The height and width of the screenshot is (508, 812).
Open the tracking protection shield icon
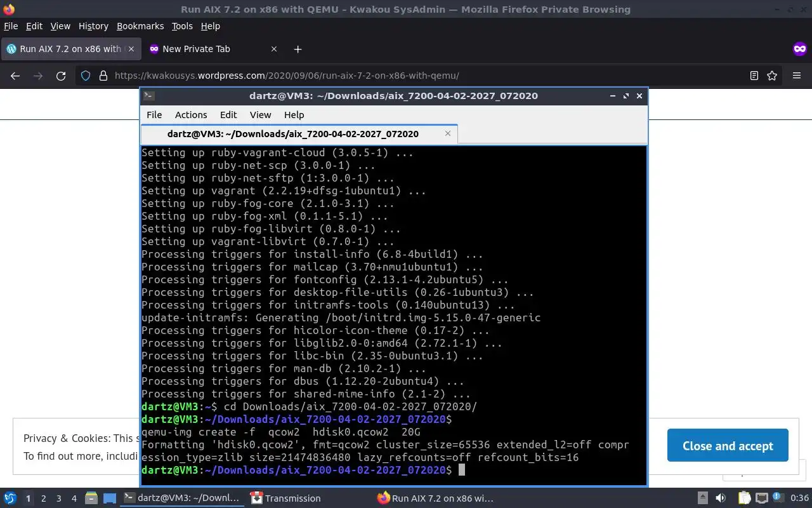tap(86, 76)
